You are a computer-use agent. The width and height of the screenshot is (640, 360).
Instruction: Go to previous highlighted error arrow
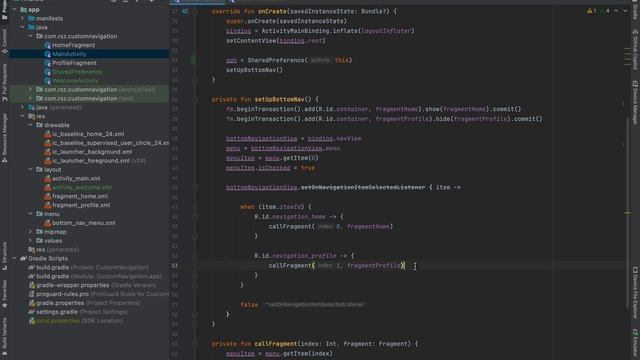point(616,11)
